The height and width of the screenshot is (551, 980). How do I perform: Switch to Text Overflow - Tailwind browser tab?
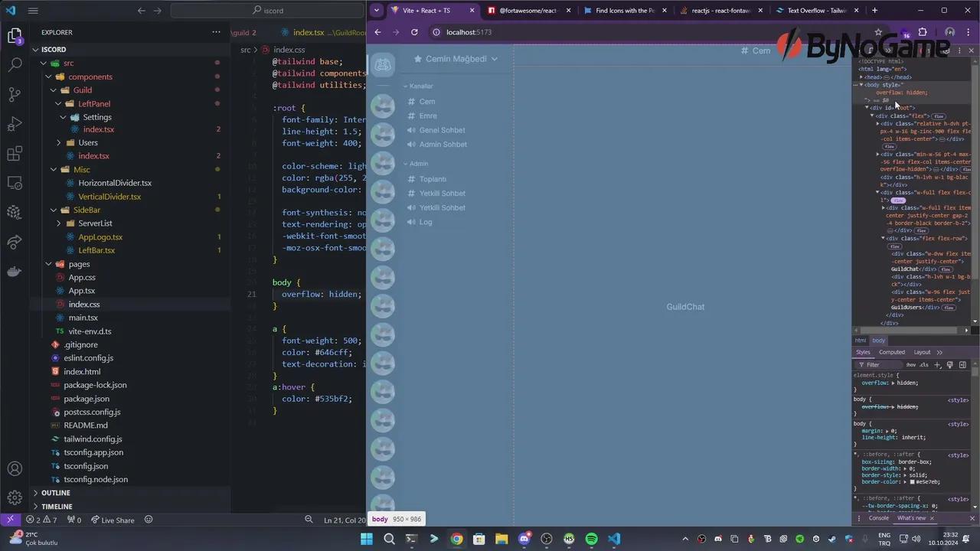click(816, 11)
